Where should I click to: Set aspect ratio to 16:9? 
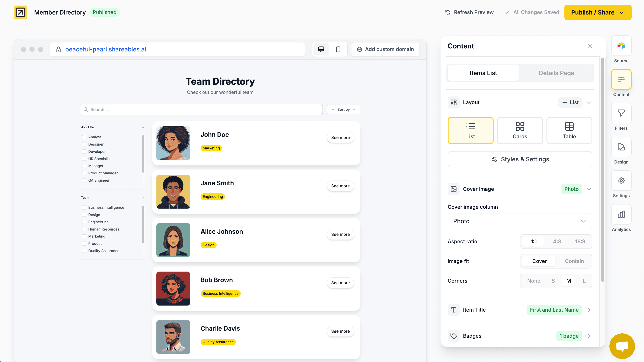click(x=580, y=241)
